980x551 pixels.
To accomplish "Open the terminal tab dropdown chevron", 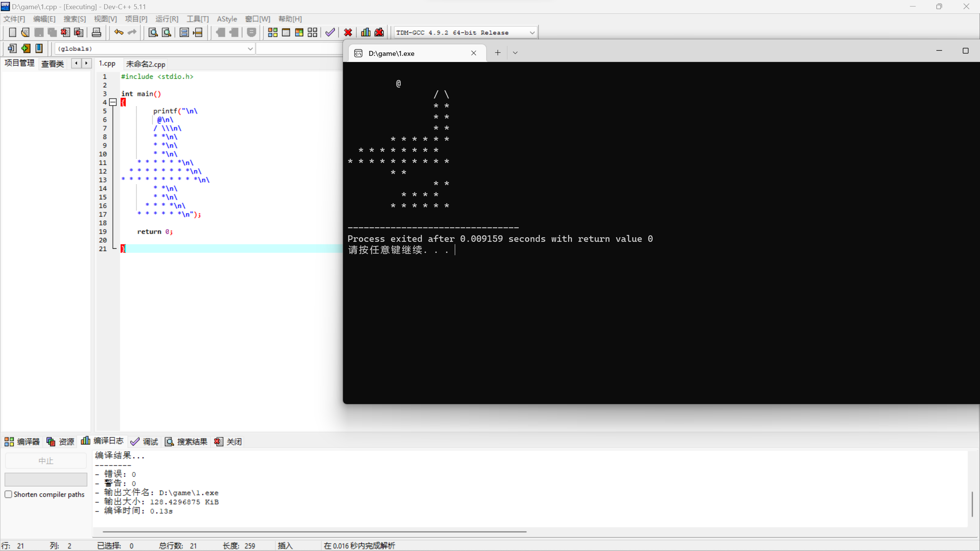I will coord(515,53).
